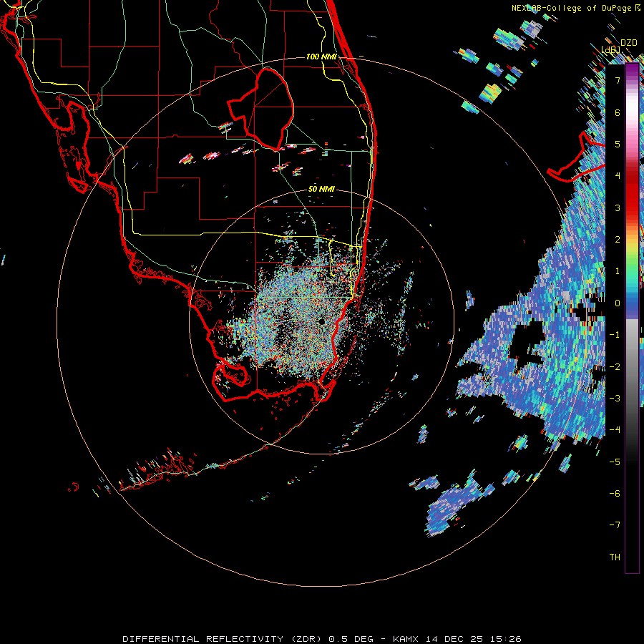The height and width of the screenshot is (644, 644).
Task: Click the NEXLAB-College of DuPage watermark text
Action: pos(575,8)
